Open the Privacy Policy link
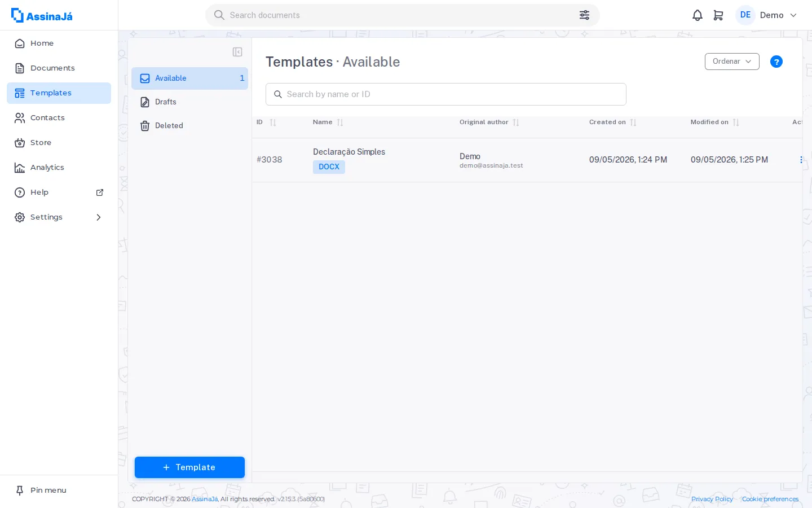This screenshot has width=812, height=508. point(712,499)
